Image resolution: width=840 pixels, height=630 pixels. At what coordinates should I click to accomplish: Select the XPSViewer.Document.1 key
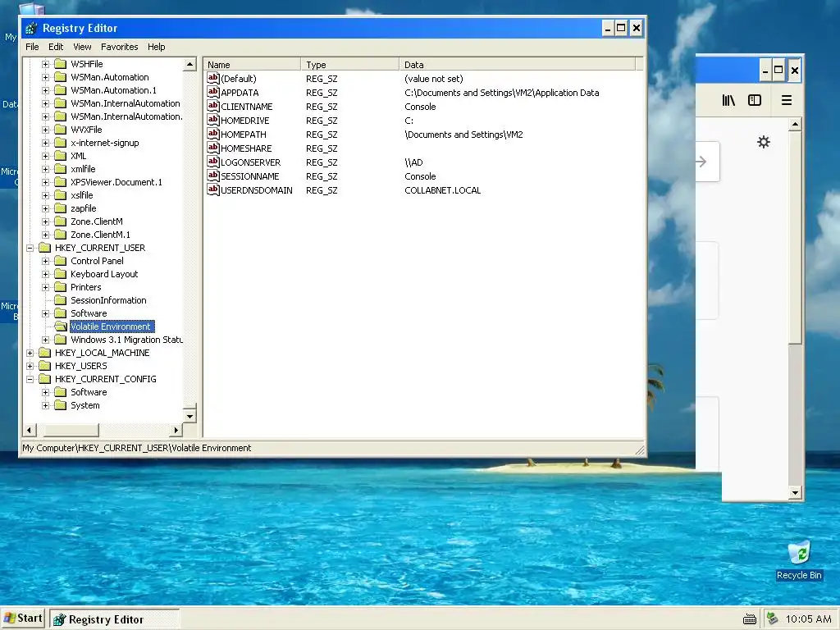pyautogui.click(x=116, y=182)
